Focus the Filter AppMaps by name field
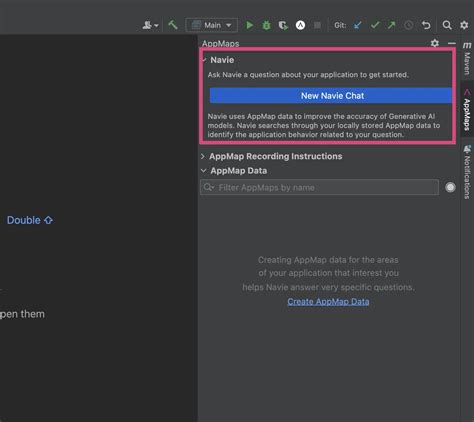474x422 pixels. 319,187
